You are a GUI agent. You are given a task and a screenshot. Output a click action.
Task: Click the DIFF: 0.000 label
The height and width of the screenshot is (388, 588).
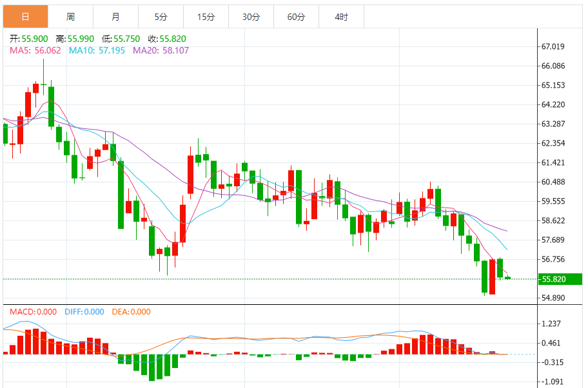click(x=84, y=312)
